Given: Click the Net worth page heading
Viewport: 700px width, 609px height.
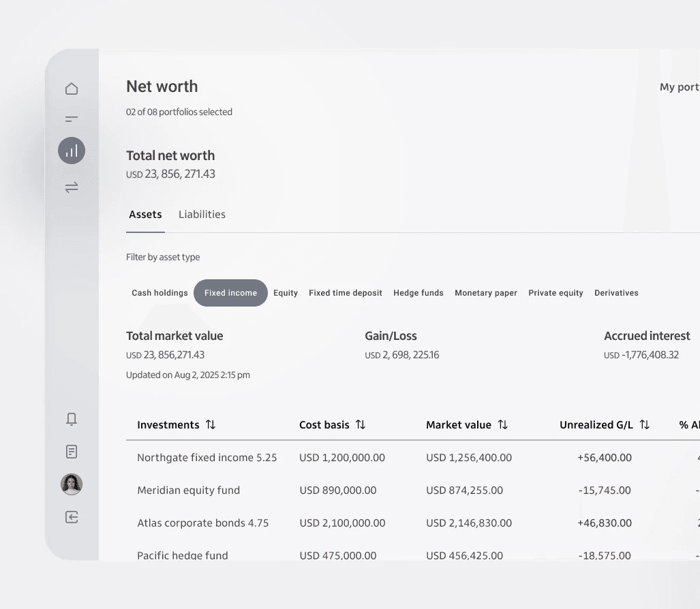Looking at the screenshot, I should coord(162,87).
